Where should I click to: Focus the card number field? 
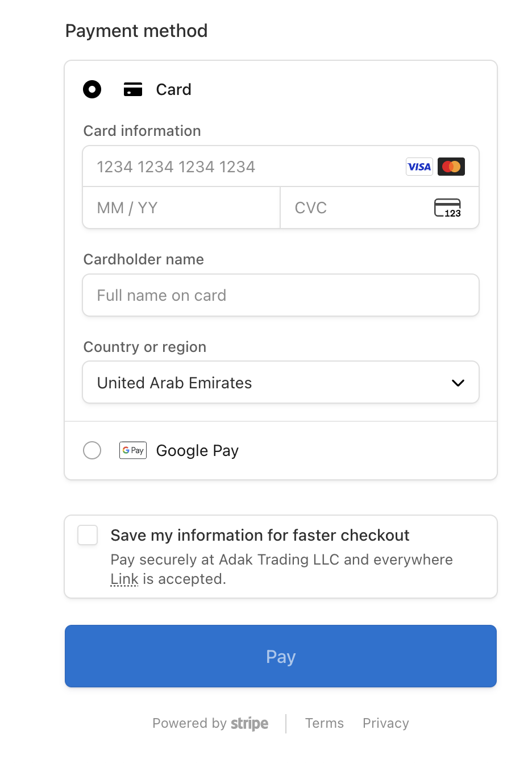pos(244,167)
